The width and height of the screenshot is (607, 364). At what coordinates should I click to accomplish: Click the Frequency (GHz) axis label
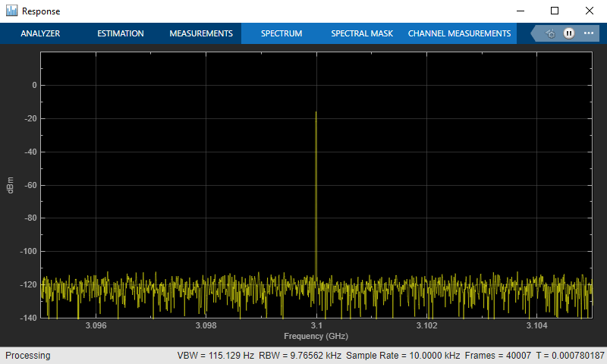(316, 336)
